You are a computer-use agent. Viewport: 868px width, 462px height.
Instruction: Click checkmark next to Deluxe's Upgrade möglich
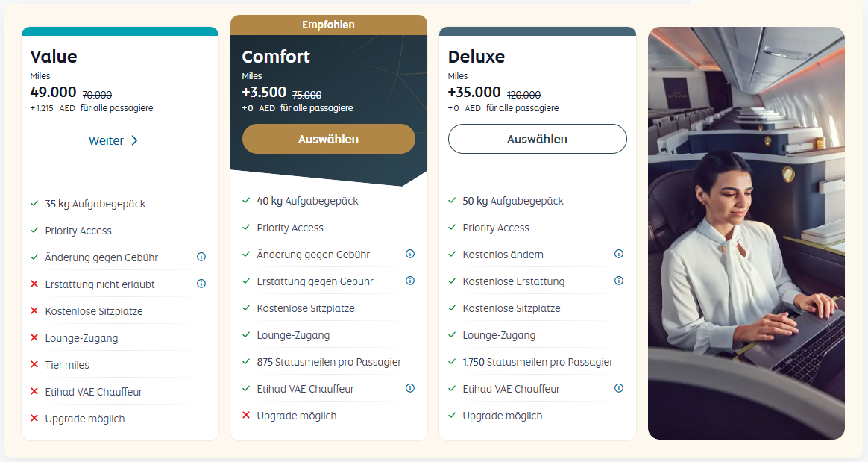pyautogui.click(x=453, y=416)
